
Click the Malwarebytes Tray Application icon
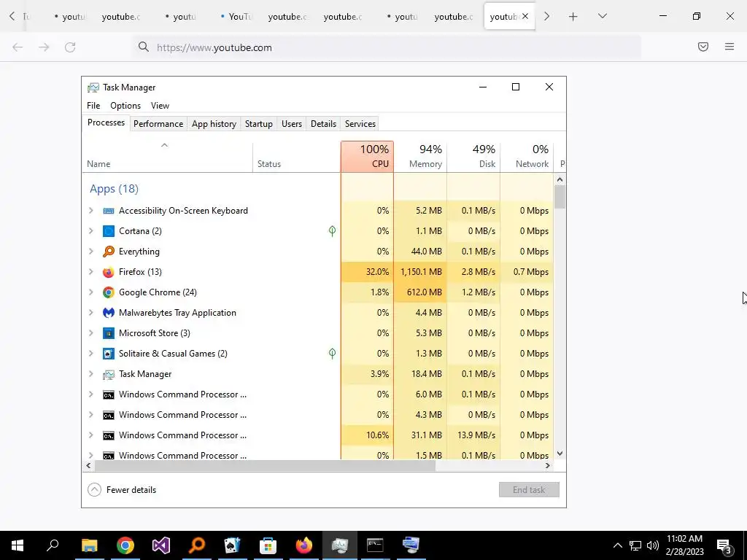(x=109, y=313)
